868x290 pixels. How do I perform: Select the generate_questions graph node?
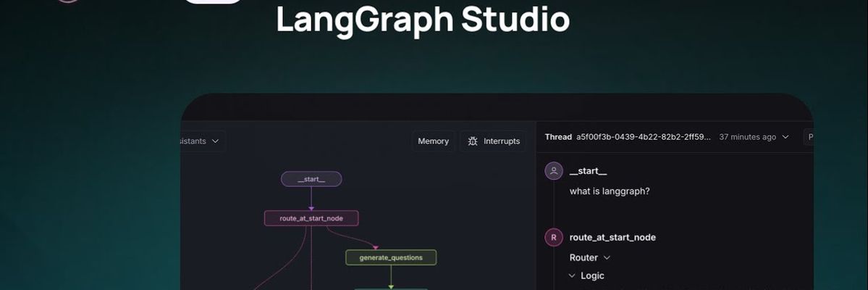391,257
